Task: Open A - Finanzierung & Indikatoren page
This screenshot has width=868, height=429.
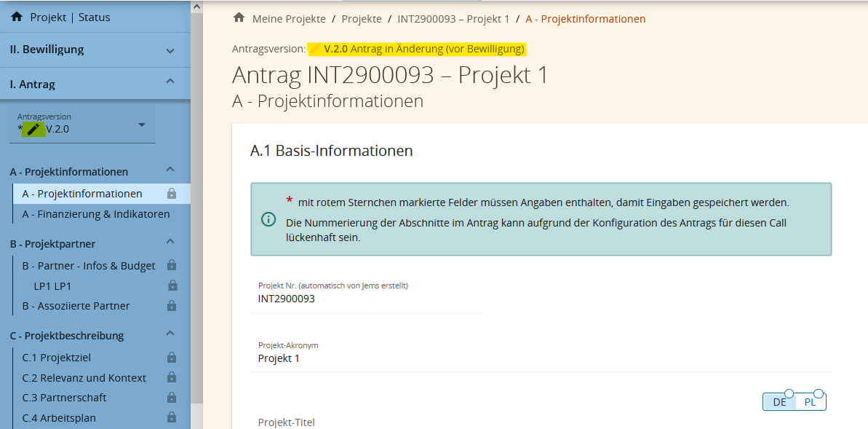Action: tap(95, 214)
